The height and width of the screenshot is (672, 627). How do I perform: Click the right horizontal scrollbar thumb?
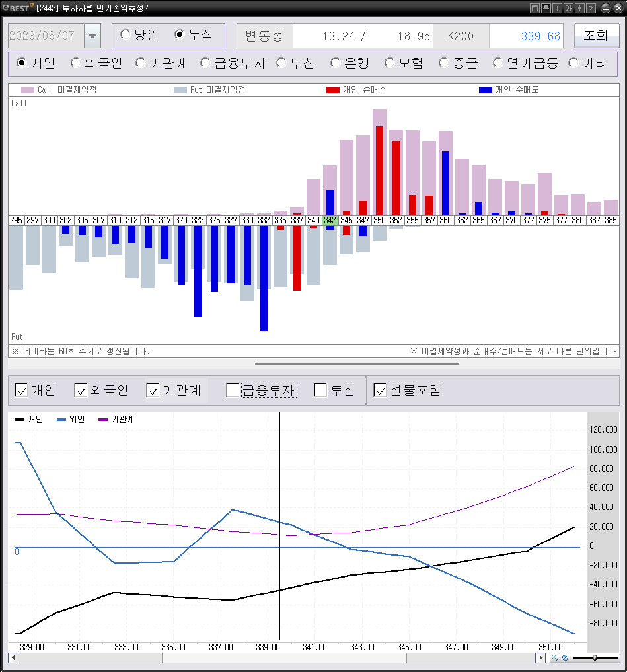click(471, 658)
